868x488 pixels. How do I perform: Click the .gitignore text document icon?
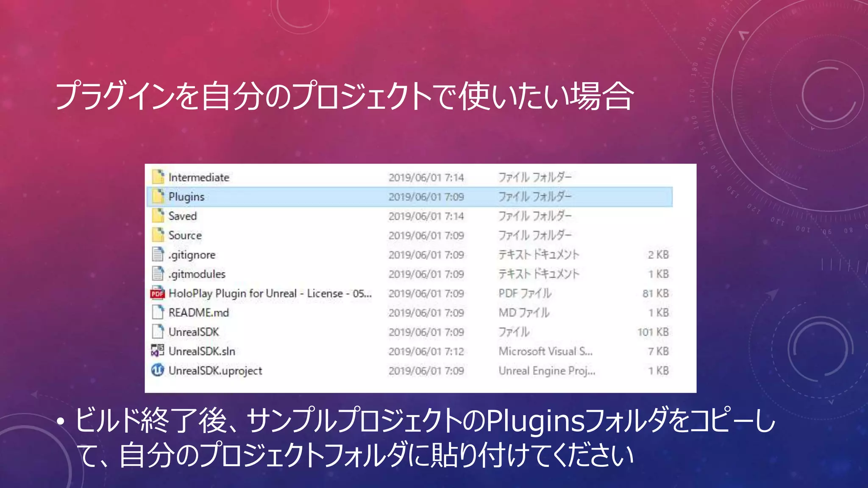point(158,254)
